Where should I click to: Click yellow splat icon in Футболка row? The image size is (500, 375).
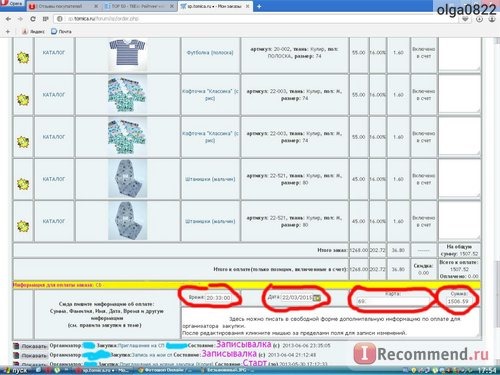pyautogui.click(x=23, y=57)
